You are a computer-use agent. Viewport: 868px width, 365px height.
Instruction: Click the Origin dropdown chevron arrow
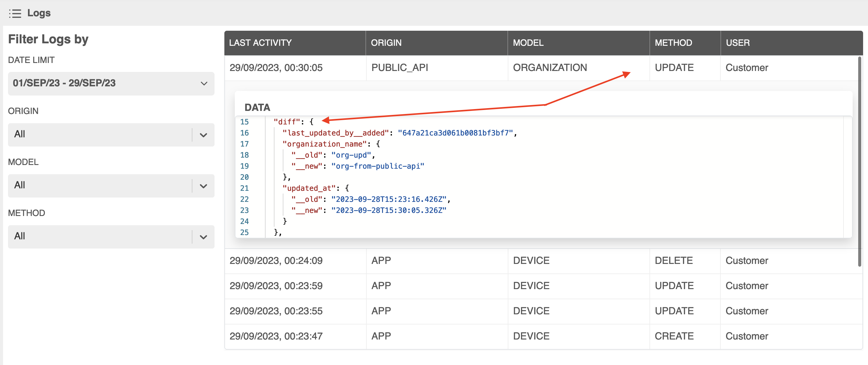[203, 135]
